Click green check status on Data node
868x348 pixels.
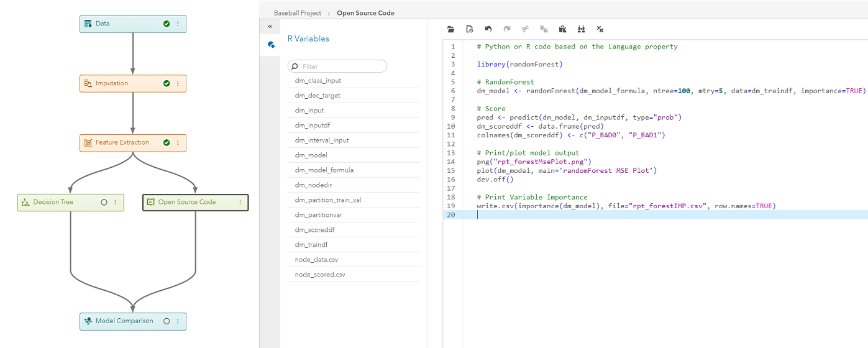pyautogui.click(x=167, y=24)
